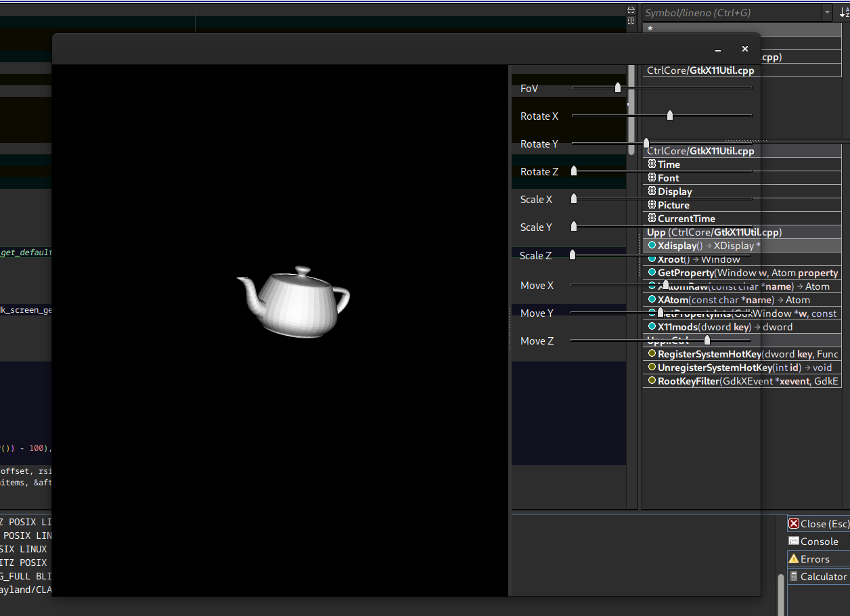
Task: Click the FoV slider handle
Action: tap(618, 87)
